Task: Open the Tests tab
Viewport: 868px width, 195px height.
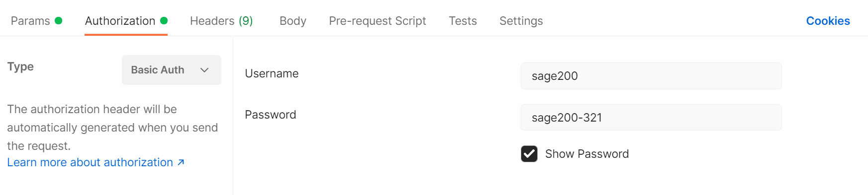Action: [463, 21]
